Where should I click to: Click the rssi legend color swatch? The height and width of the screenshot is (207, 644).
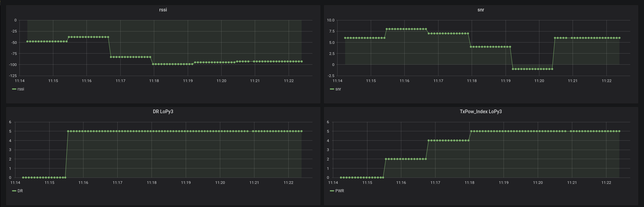(14, 89)
